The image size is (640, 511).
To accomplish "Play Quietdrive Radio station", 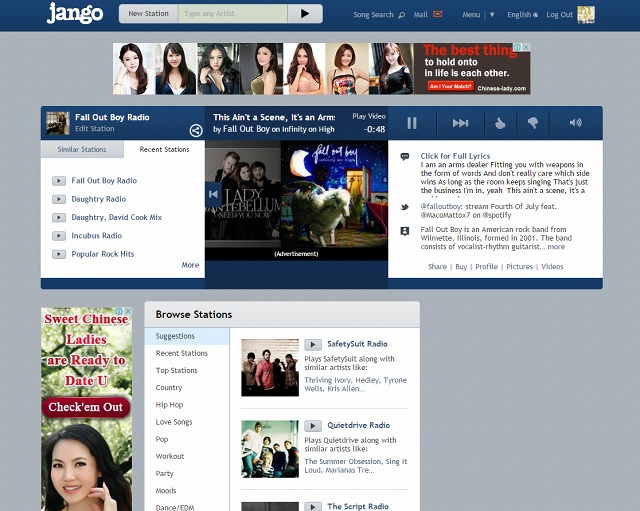I will point(313,426).
